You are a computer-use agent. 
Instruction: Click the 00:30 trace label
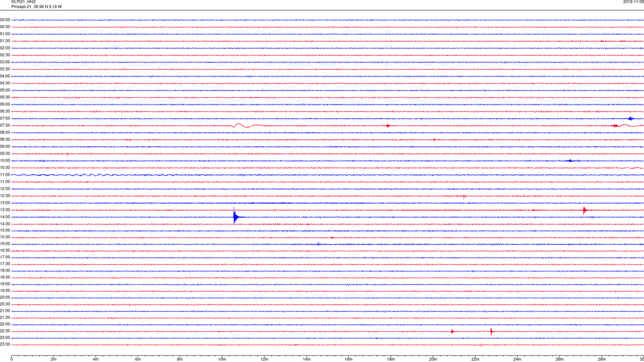(5, 27)
